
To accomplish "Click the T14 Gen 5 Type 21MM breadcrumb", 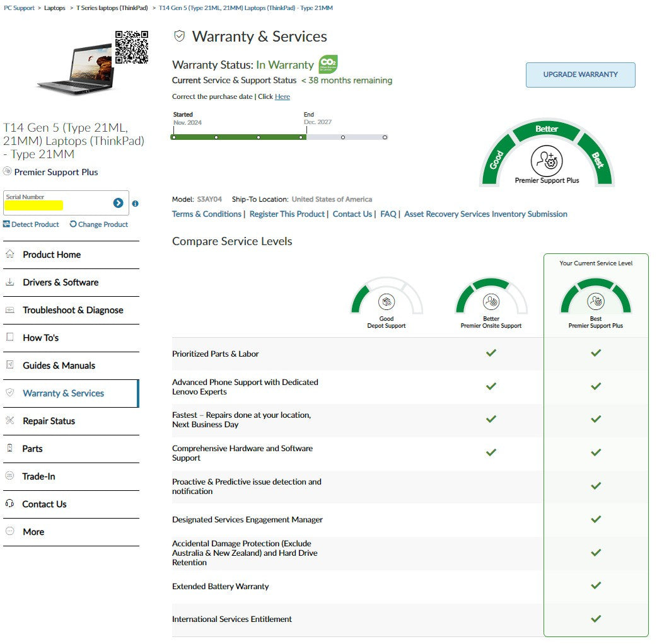I will [245, 8].
